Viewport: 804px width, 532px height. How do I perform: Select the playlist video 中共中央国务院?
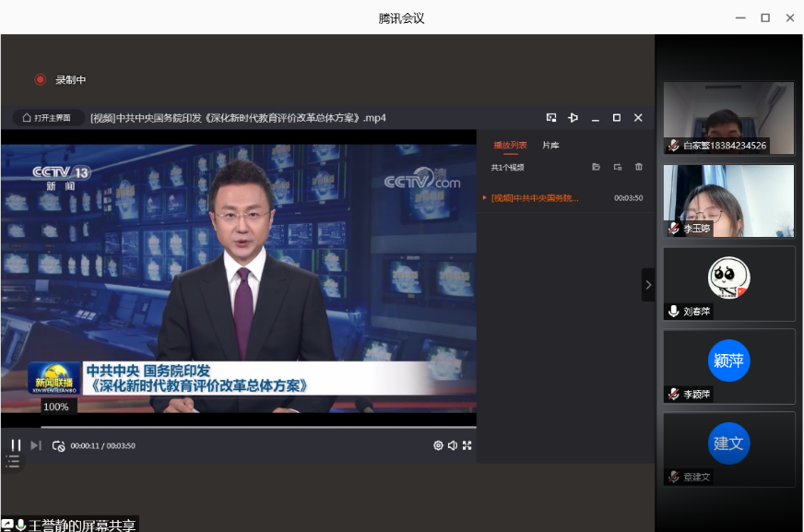click(x=535, y=198)
